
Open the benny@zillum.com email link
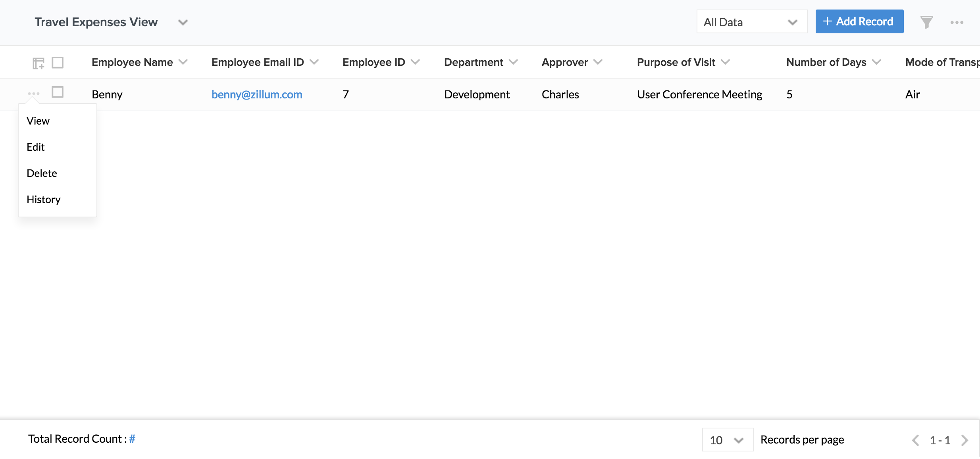pos(257,94)
